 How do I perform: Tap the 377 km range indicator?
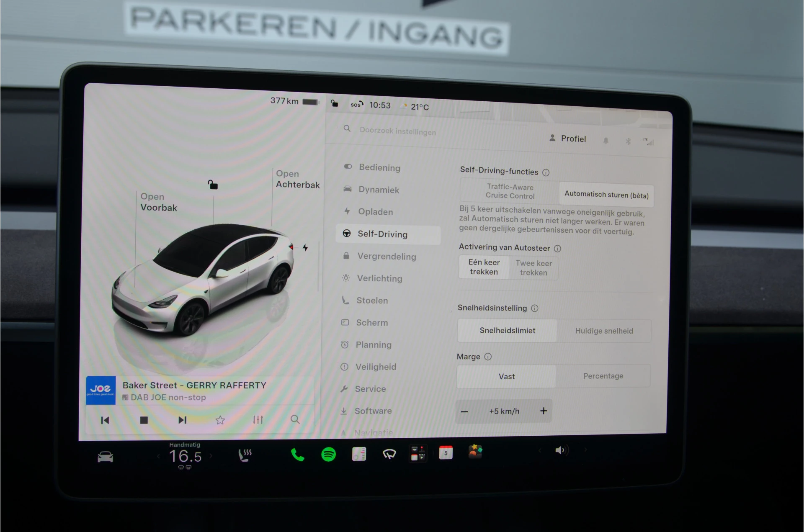[x=294, y=101]
